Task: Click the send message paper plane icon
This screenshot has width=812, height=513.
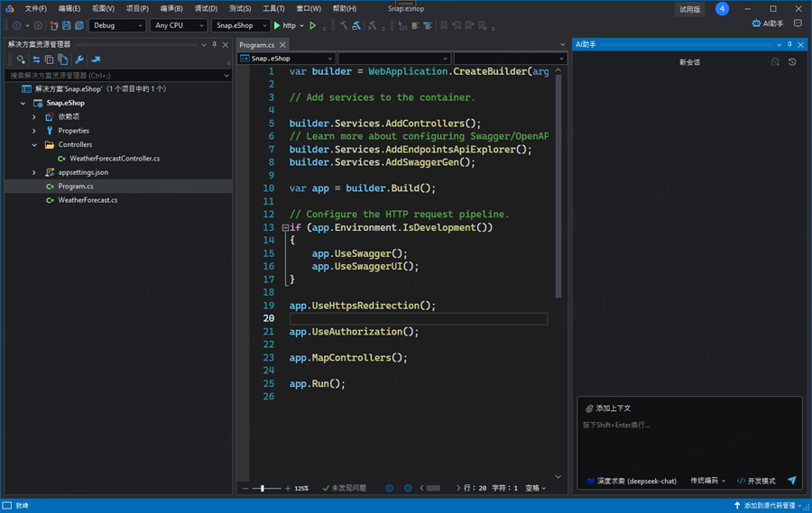Action: [791, 481]
